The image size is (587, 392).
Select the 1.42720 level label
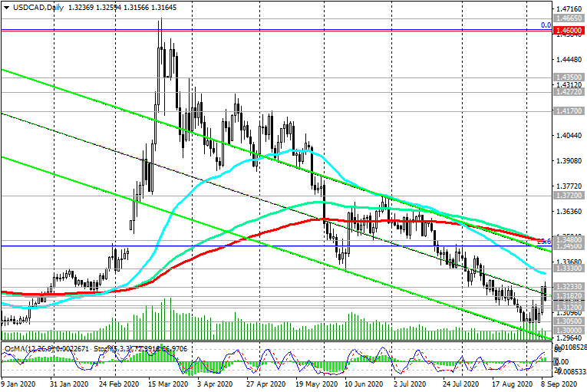coord(569,92)
